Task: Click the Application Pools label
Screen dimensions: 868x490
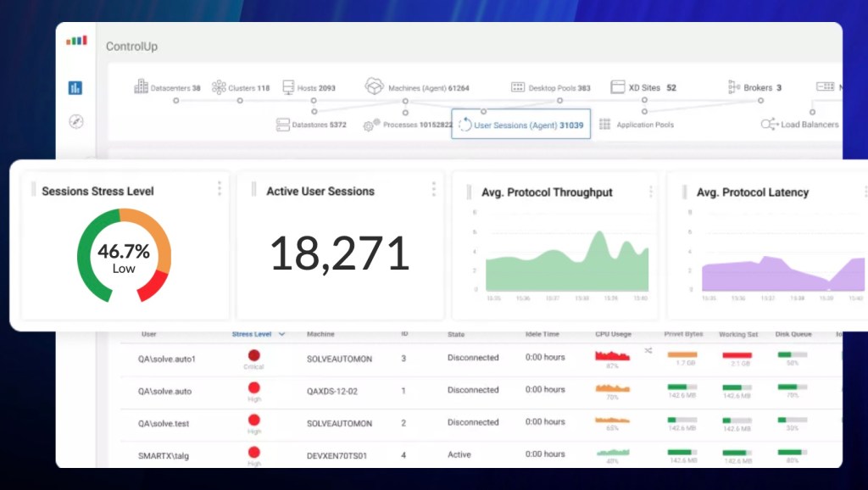Action: (645, 125)
